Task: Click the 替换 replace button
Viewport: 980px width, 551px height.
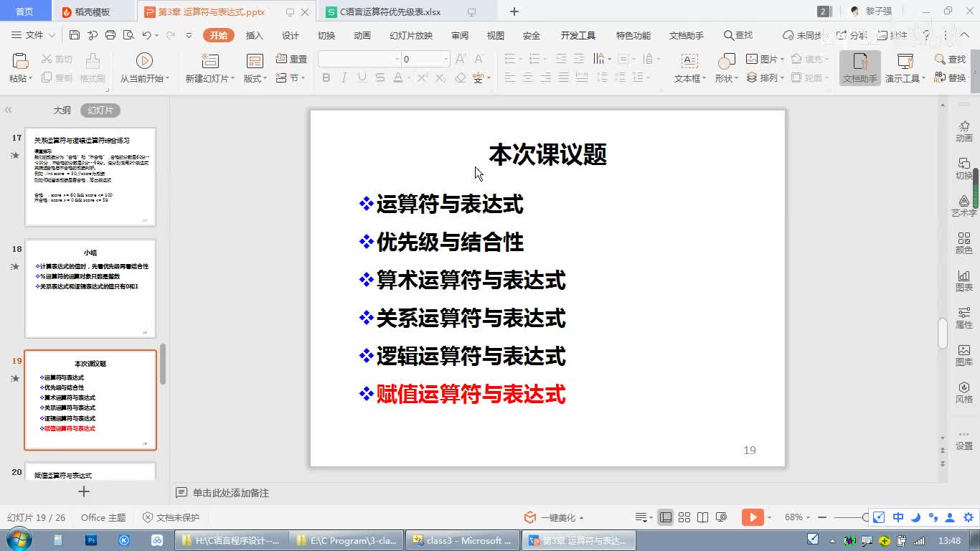Action: pyautogui.click(x=951, y=77)
